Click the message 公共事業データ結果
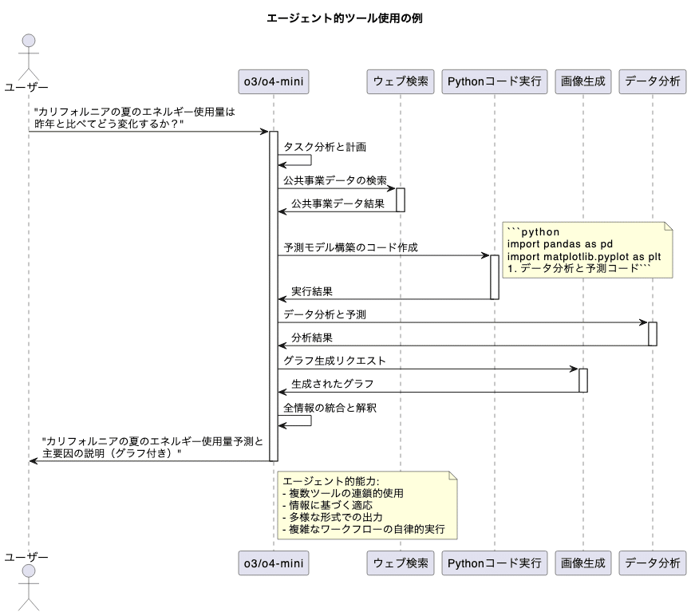The image size is (691, 616). click(x=338, y=203)
